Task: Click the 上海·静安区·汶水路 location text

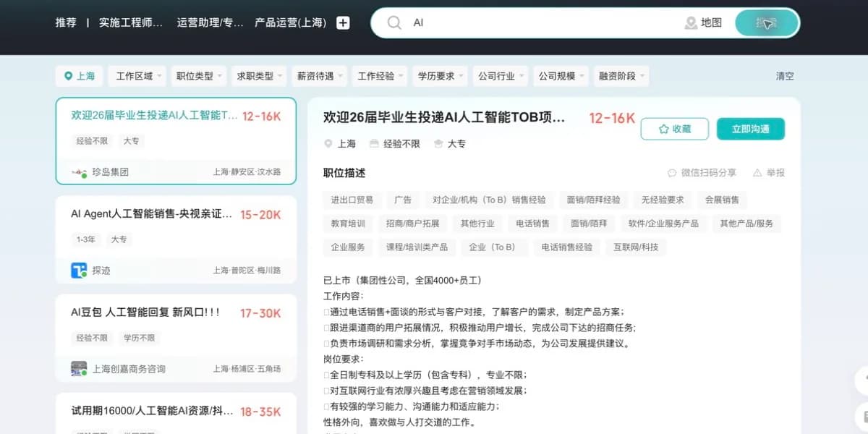Action: click(x=247, y=172)
